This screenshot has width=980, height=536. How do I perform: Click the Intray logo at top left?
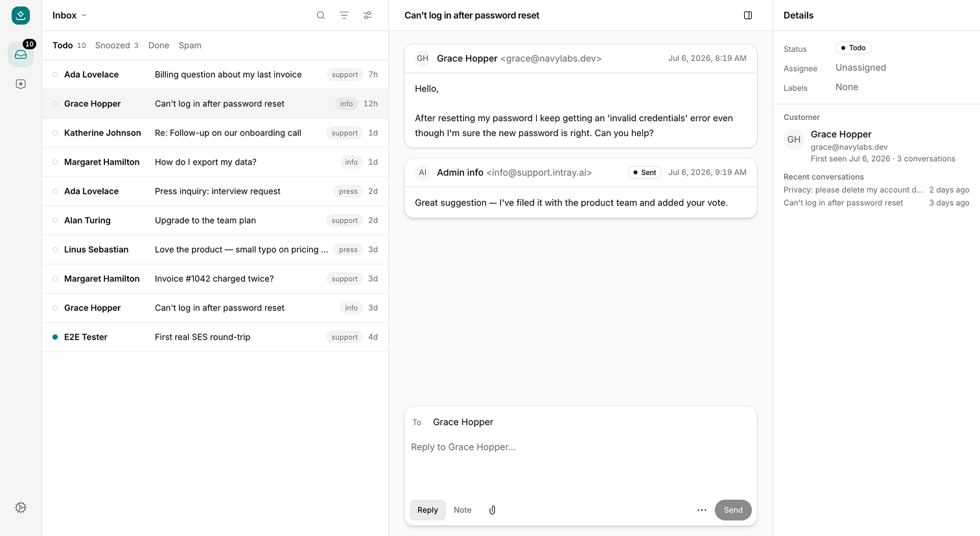(x=21, y=16)
